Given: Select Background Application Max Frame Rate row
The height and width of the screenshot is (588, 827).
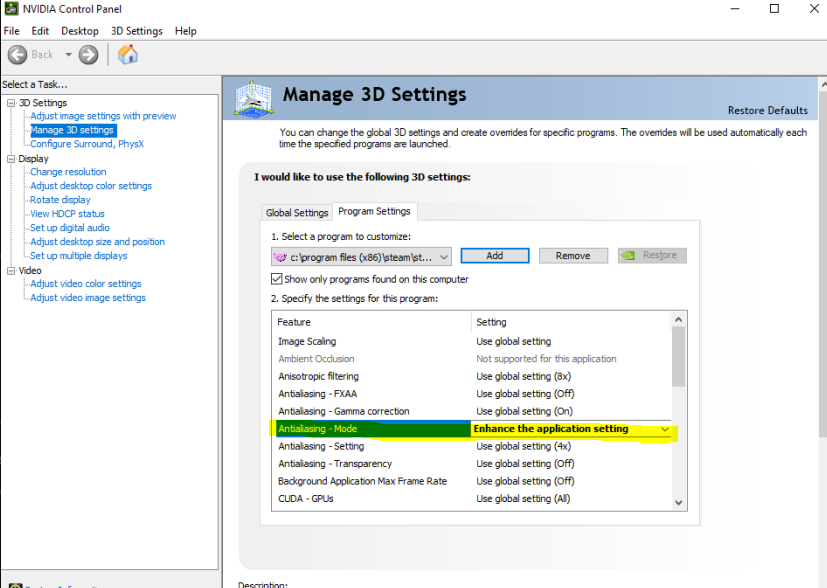Looking at the screenshot, I should click(472, 481).
